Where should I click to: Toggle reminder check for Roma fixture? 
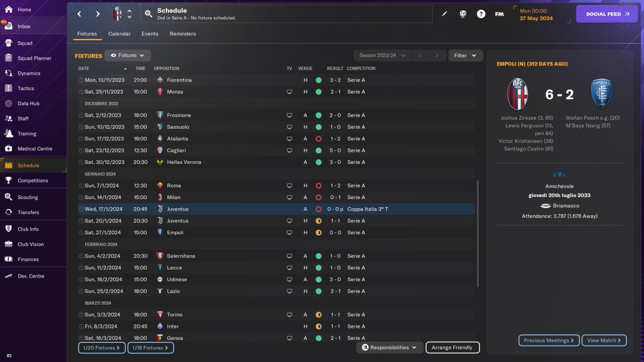[x=81, y=186]
